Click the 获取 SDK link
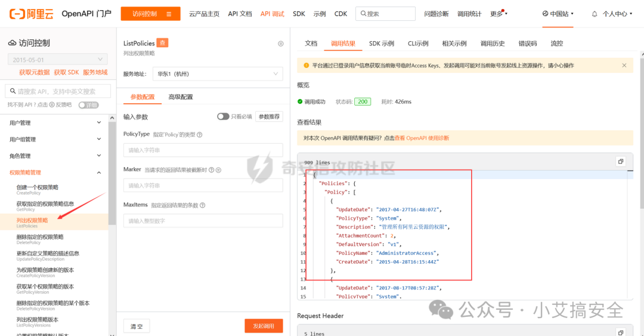Screen dimensions: 644x336 click(x=66, y=72)
